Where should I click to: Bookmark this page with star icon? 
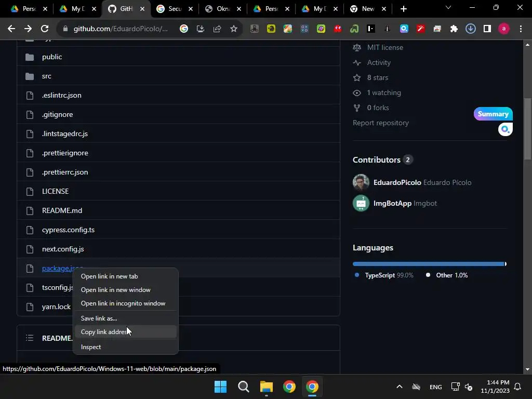click(234, 29)
